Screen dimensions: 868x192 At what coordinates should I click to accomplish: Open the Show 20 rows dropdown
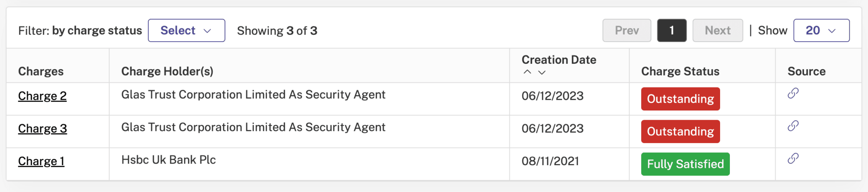(821, 31)
